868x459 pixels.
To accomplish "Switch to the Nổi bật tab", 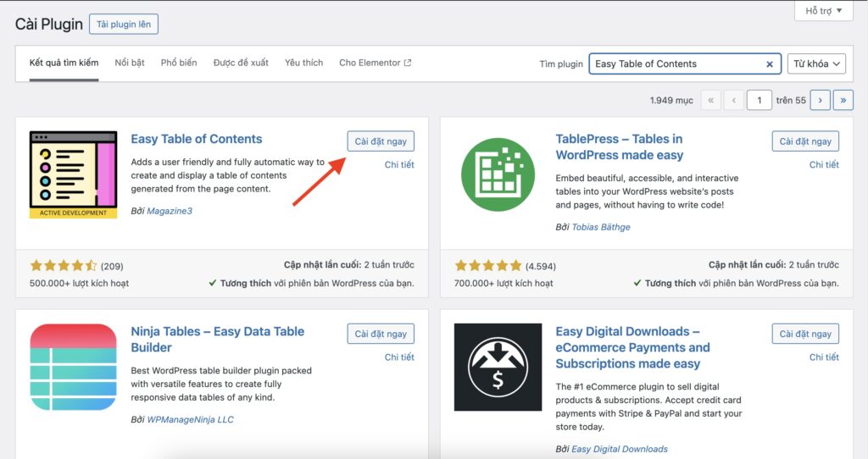I will tap(130, 63).
